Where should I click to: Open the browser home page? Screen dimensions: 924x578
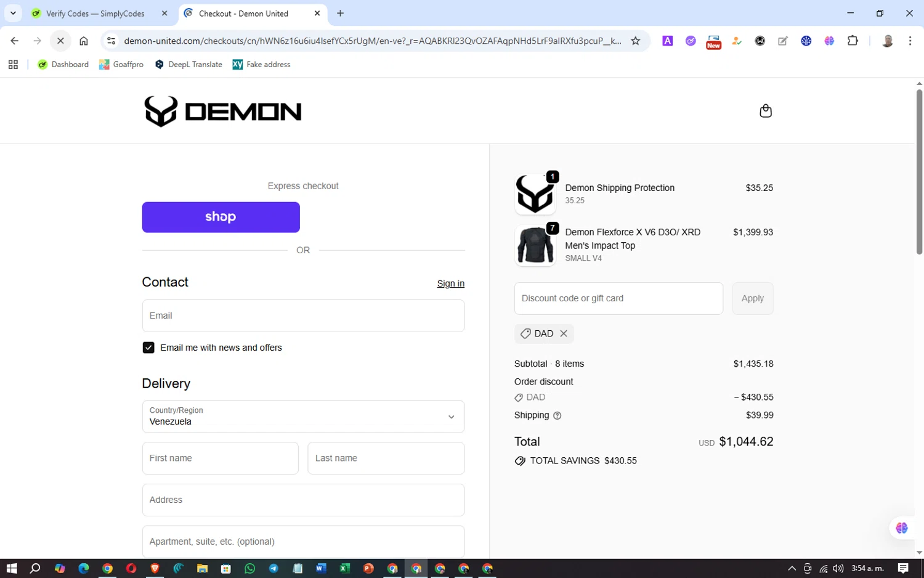coord(84,41)
